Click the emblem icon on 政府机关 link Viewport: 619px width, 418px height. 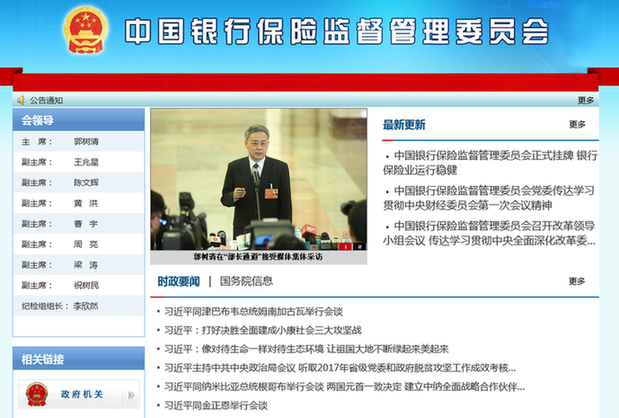click(x=37, y=394)
